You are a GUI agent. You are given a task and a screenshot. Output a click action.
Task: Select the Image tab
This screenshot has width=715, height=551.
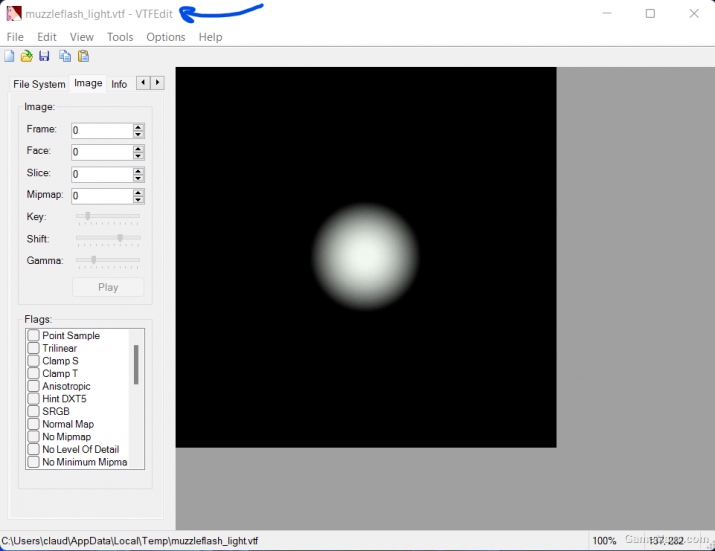pyautogui.click(x=88, y=83)
